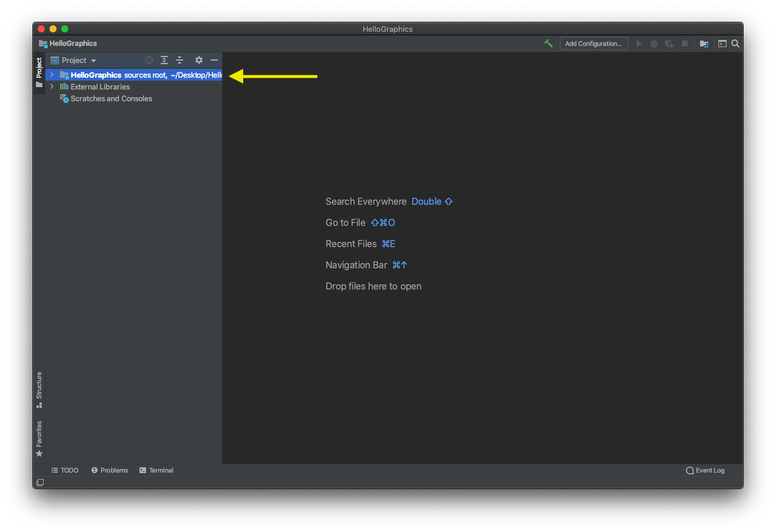
Task: Open the Favorites side tab
Action: pyautogui.click(x=39, y=438)
